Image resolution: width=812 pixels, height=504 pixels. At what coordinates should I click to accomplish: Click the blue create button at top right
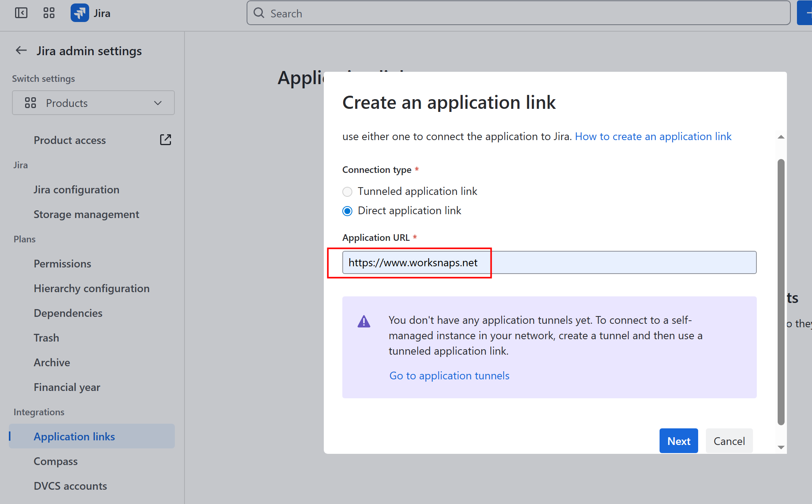click(805, 13)
